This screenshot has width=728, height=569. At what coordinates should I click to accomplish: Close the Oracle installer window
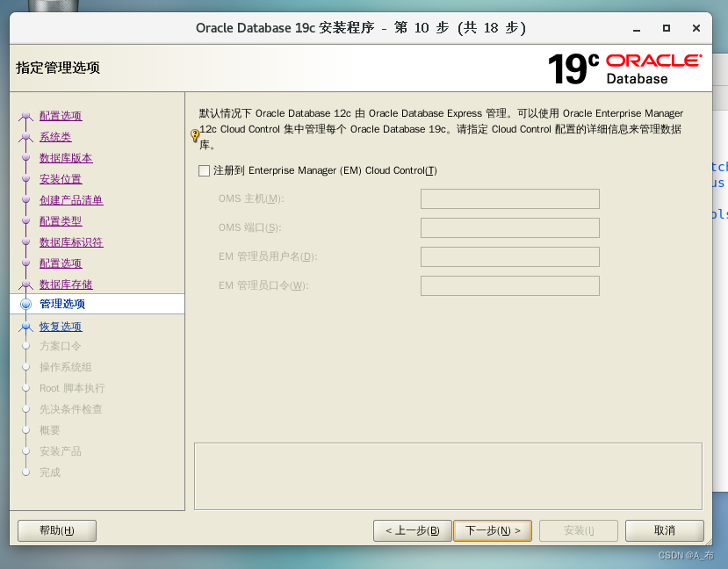point(696,28)
